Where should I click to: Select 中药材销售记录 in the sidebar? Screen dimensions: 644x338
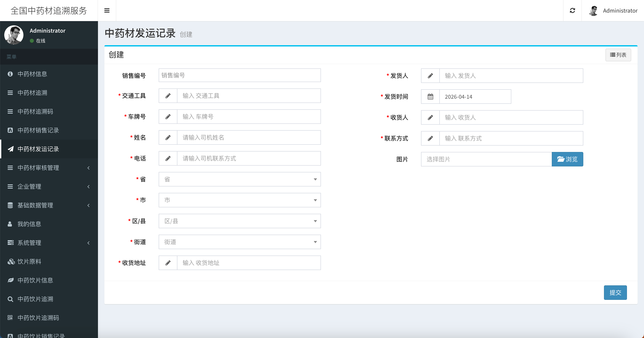coord(38,130)
